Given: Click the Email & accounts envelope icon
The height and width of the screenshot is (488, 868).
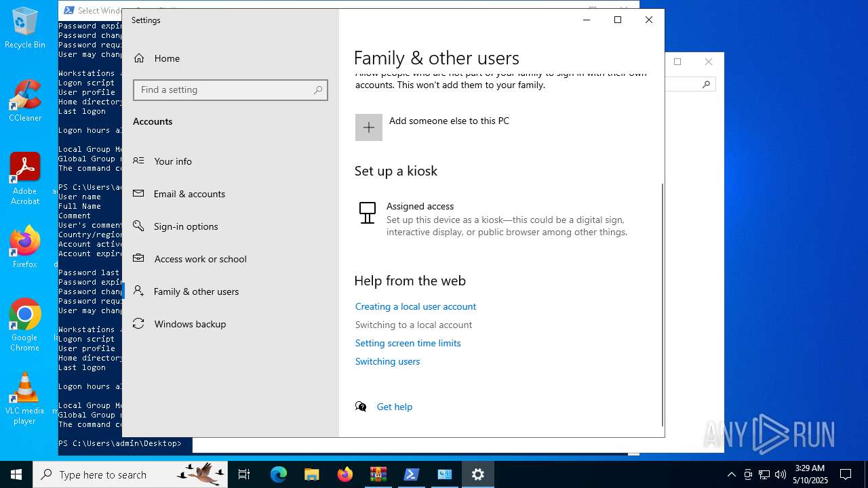Looking at the screenshot, I should 138,193.
